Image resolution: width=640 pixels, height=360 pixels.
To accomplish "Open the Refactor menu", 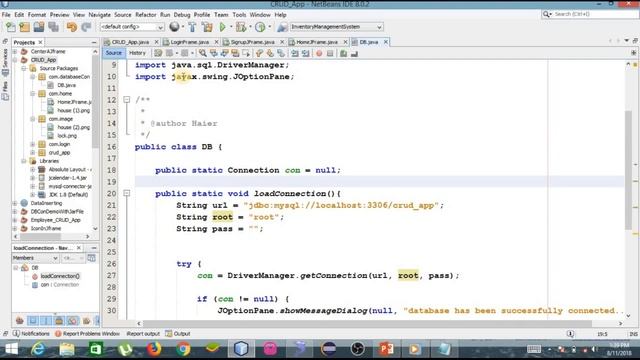I will coord(146,15).
